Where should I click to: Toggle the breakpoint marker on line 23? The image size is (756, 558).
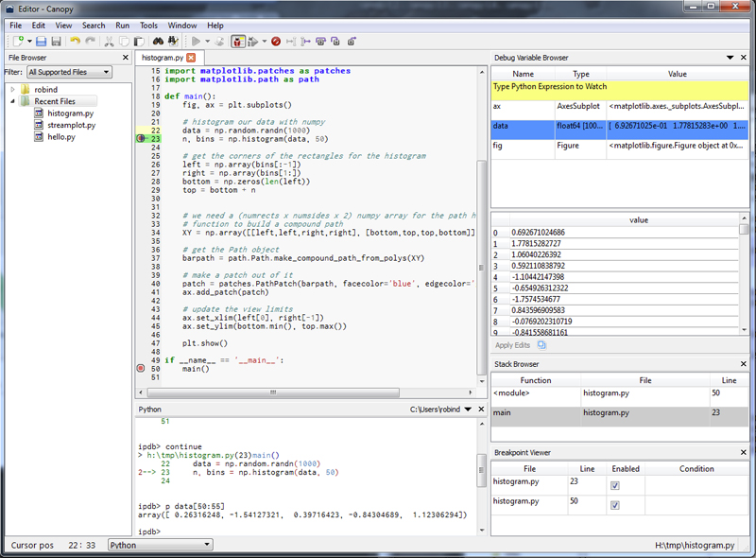point(140,138)
